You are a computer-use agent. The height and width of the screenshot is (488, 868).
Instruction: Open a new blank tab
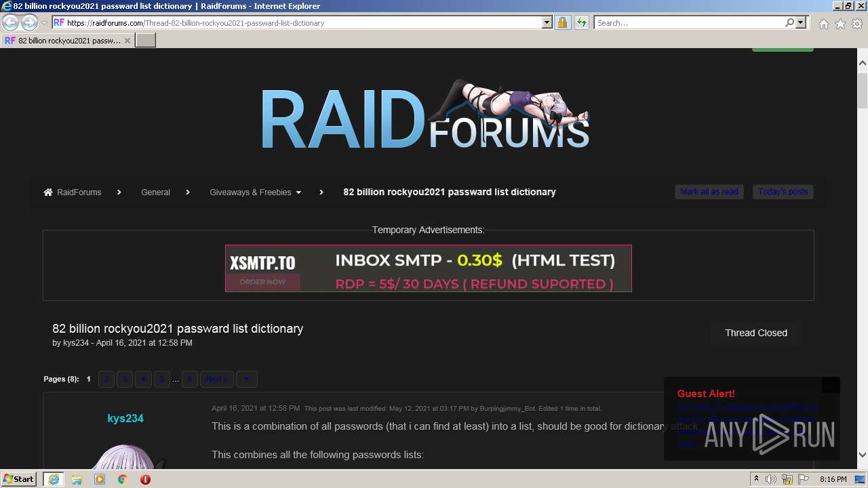(146, 40)
